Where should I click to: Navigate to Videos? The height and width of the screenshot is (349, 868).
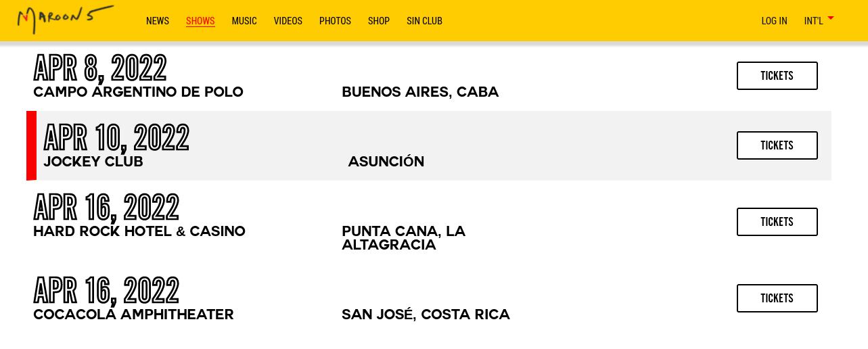[x=288, y=21]
